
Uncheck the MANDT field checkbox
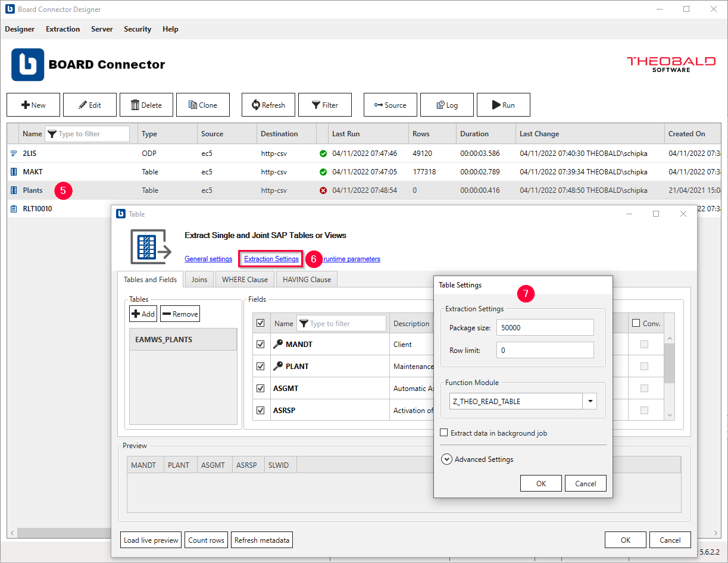(260, 344)
